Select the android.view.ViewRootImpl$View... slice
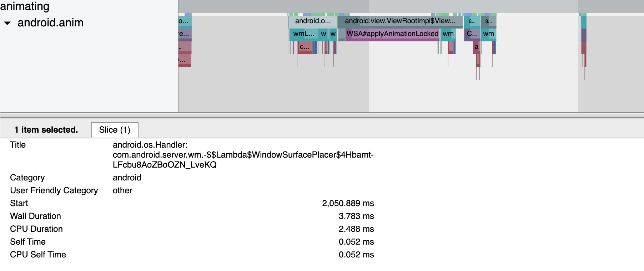This screenshot has height=271, width=644. [x=400, y=21]
